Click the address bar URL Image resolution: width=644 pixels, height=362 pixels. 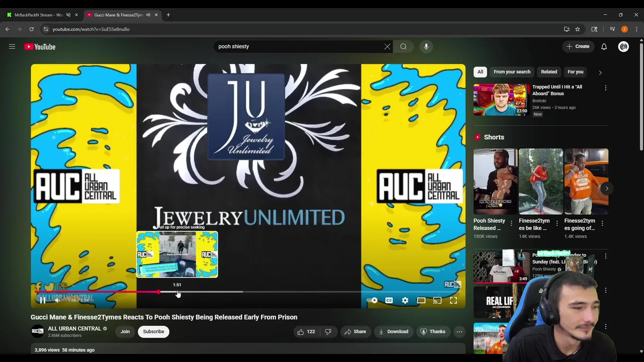tap(91, 29)
